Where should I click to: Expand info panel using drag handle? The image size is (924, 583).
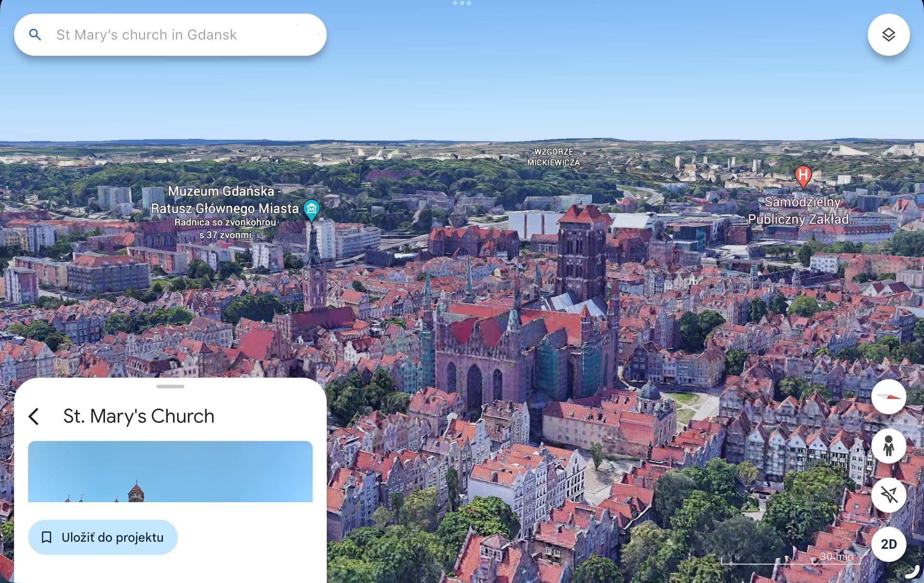(x=170, y=386)
